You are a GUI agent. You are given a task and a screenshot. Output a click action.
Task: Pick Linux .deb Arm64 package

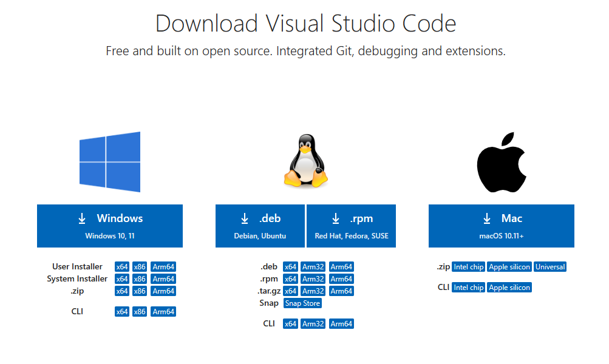(341, 266)
